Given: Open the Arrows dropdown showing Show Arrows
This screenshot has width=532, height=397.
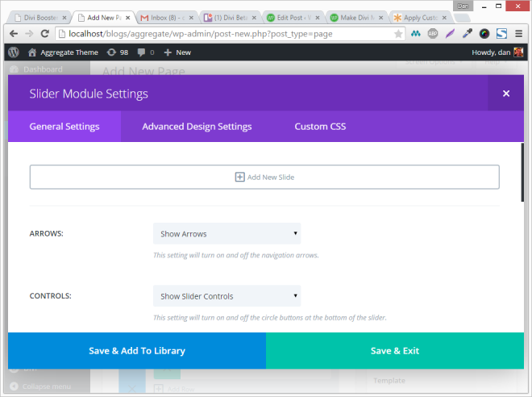Looking at the screenshot, I should click(227, 234).
